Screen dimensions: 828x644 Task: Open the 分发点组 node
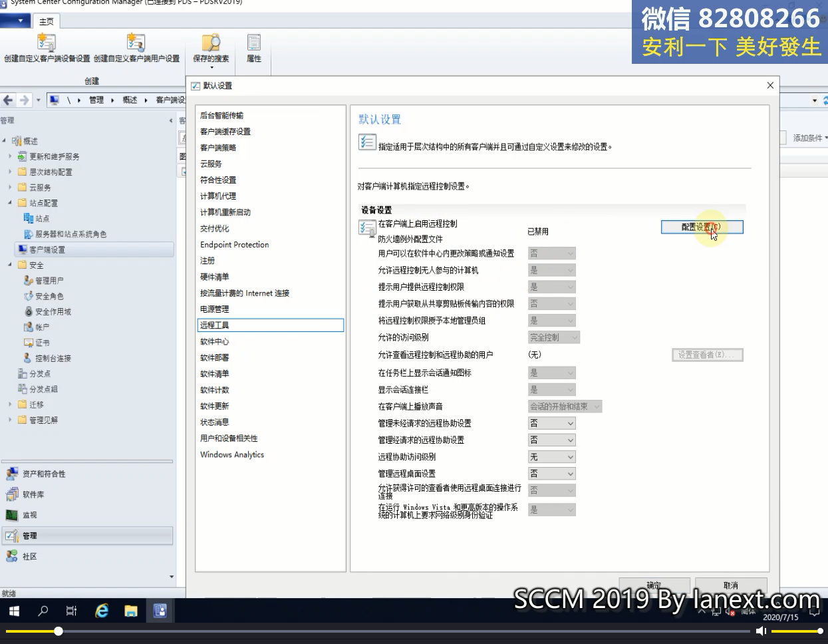(x=43, y=389)
